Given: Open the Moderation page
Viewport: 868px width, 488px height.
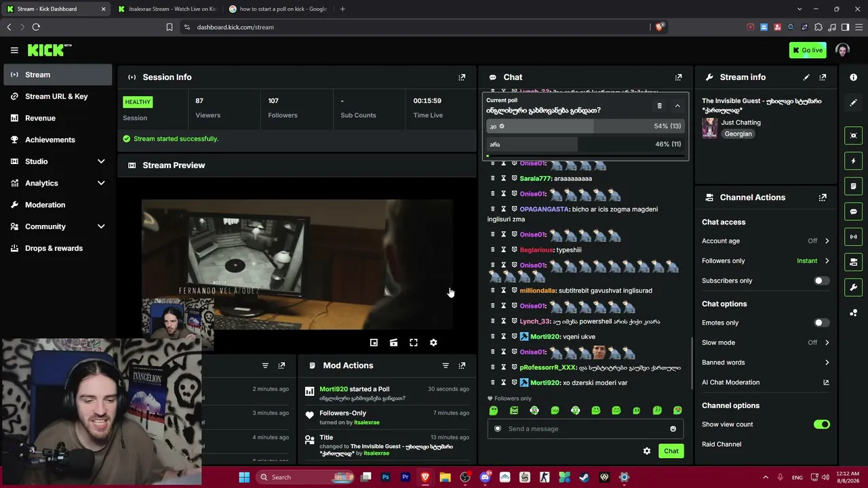Looking at the screenshot, I should coord(58,205).
